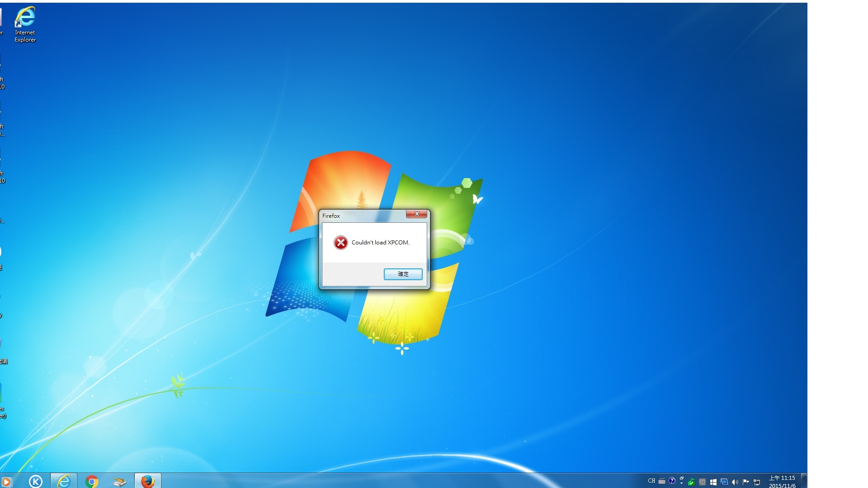Open Windows Media Player from taskbar
The image size is (868, 488).
point(6,482)
